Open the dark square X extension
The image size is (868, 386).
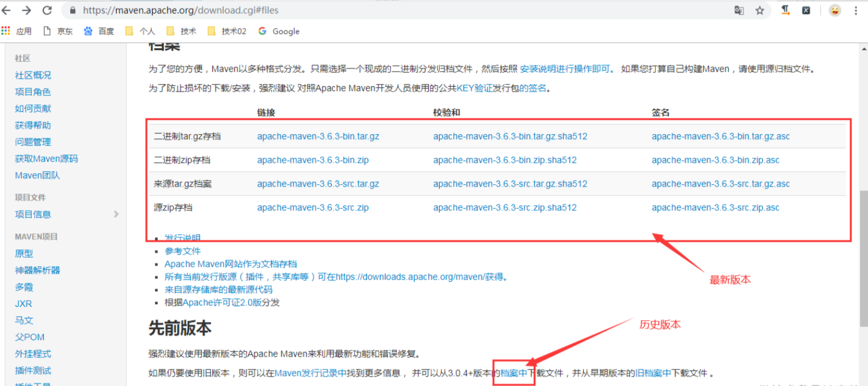(806, 10)
